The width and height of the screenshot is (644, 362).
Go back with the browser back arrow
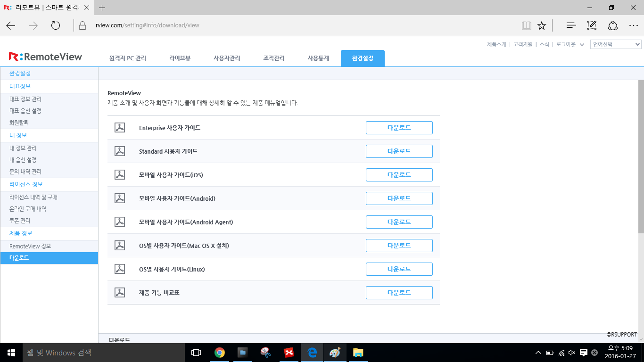(11, 25)
